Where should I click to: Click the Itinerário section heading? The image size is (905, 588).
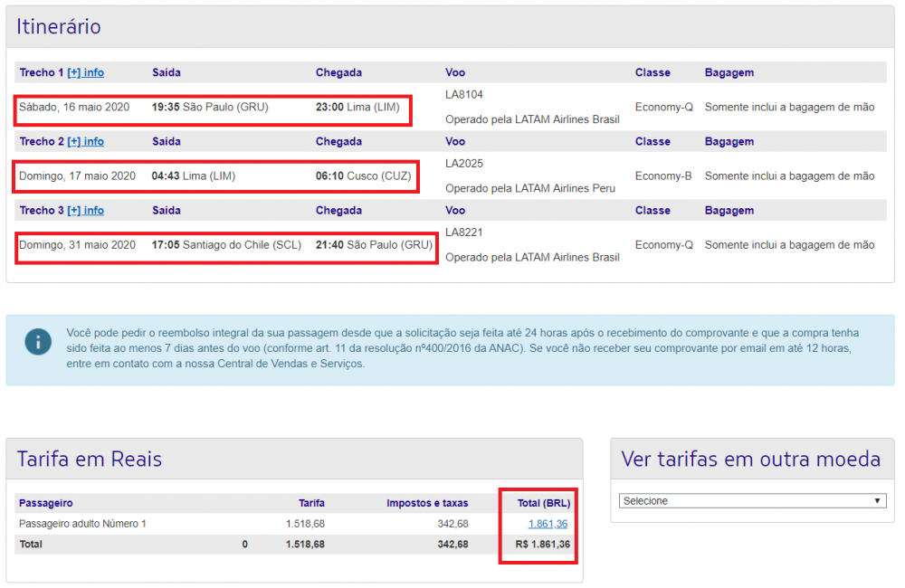[x=59, y=27]
